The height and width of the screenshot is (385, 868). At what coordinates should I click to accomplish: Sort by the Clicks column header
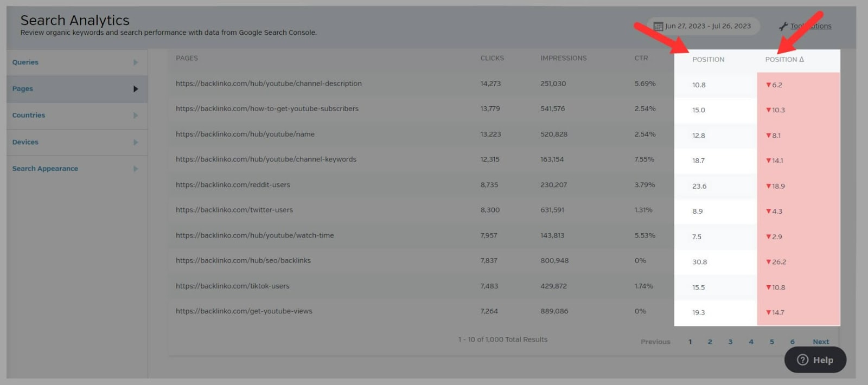[492, 58]
